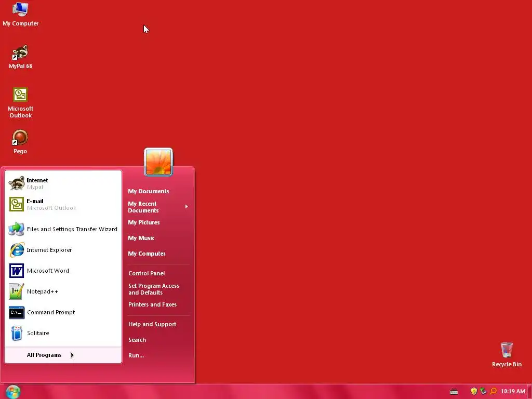Open the MyPal 68 desktop shortcut
The image size is (532, 399).
tap(20, 57)
